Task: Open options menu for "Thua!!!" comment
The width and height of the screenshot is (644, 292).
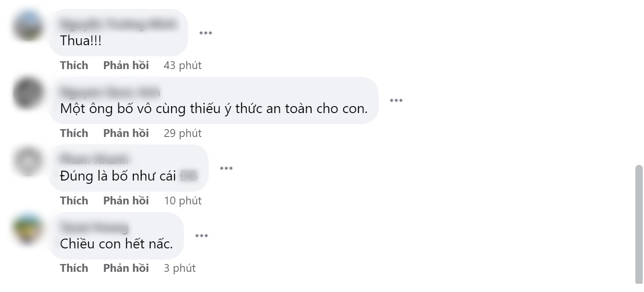Action: pos(205,33)
